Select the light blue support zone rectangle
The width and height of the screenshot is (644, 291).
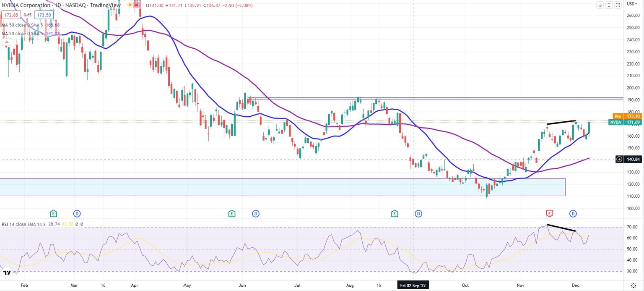coord(283,187)
